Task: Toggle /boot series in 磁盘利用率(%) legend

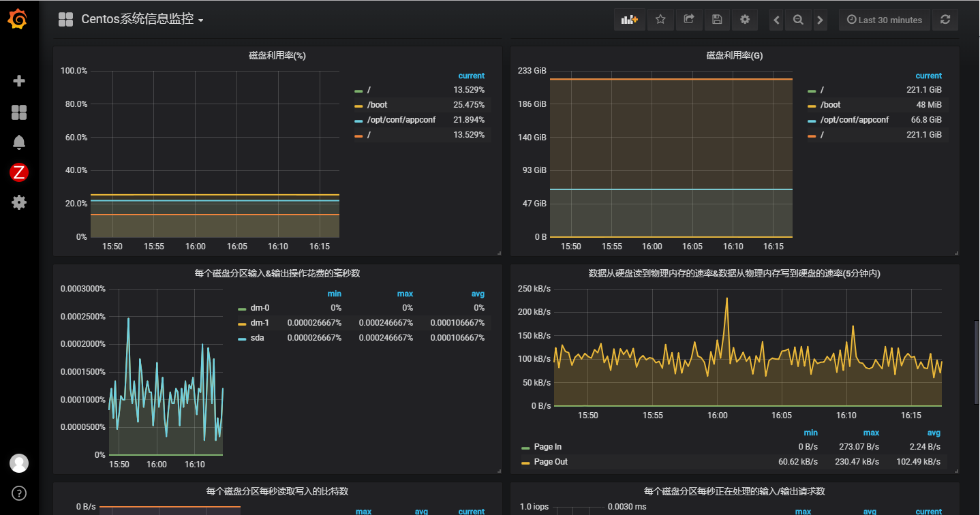Action: [x=377, y=105]
